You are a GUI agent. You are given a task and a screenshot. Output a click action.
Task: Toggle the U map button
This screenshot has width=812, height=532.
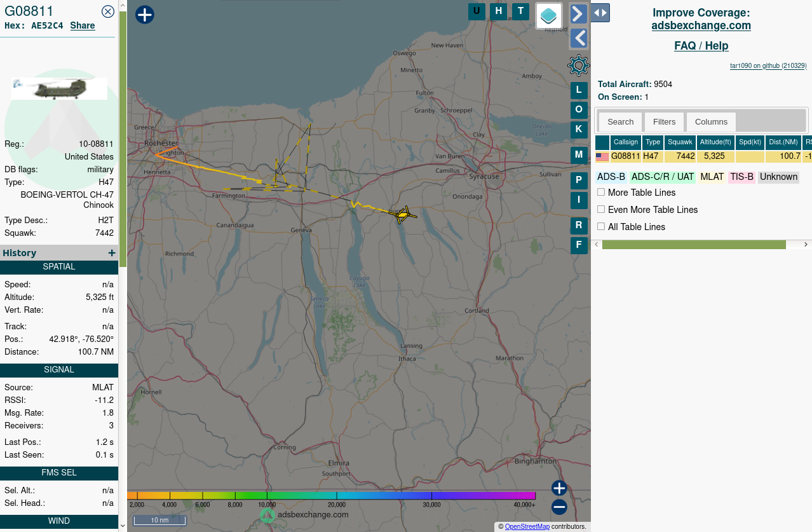click(477, 11)
